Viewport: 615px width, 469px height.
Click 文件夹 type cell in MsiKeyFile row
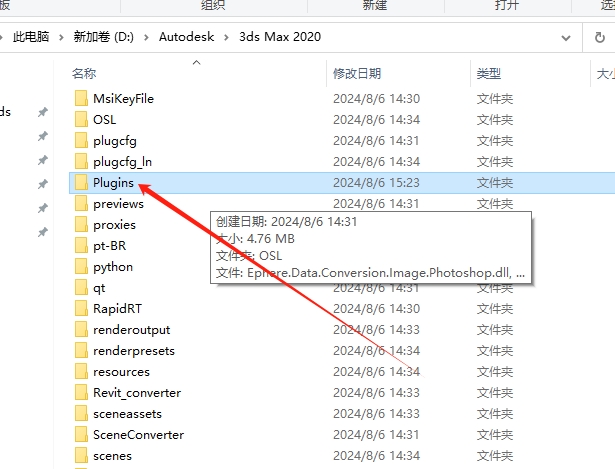pyautogui.click(x=495, y=99)
